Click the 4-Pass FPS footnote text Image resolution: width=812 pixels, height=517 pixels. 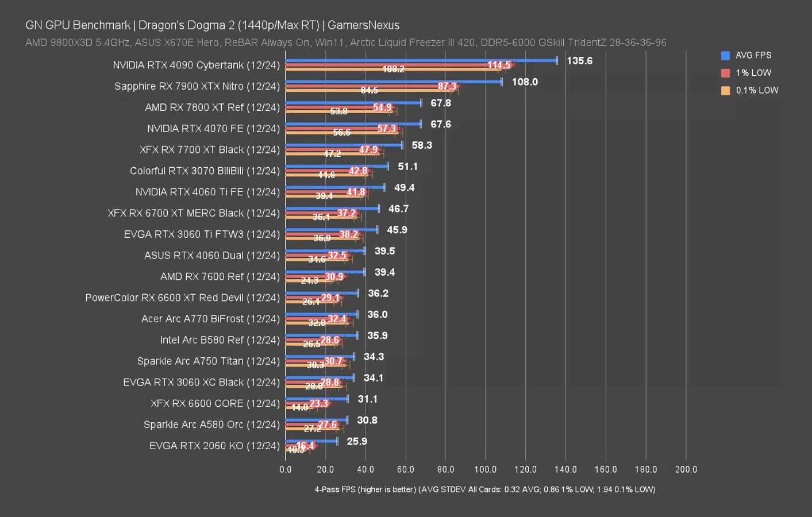pyautogui.click(x=484, y=489)
